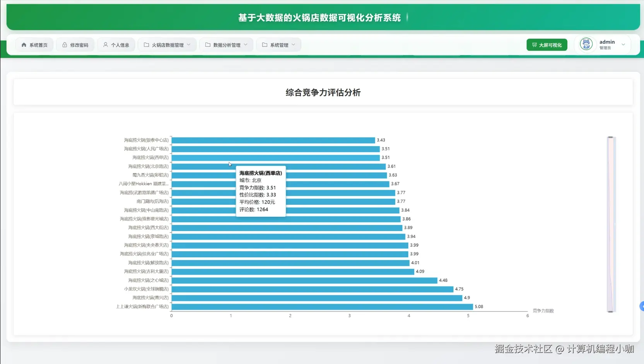Click the bar for 海底捞火锅(黄兴店)

click(x=317, y=298)
